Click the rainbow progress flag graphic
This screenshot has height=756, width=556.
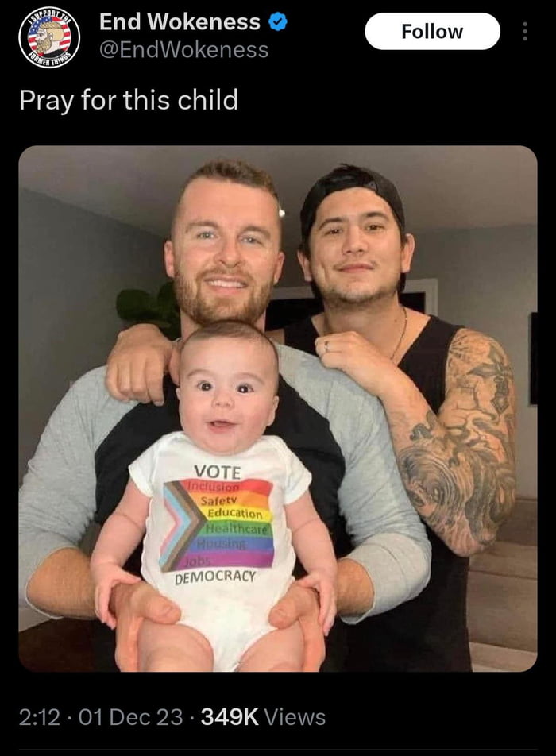(x=218, y=525)
